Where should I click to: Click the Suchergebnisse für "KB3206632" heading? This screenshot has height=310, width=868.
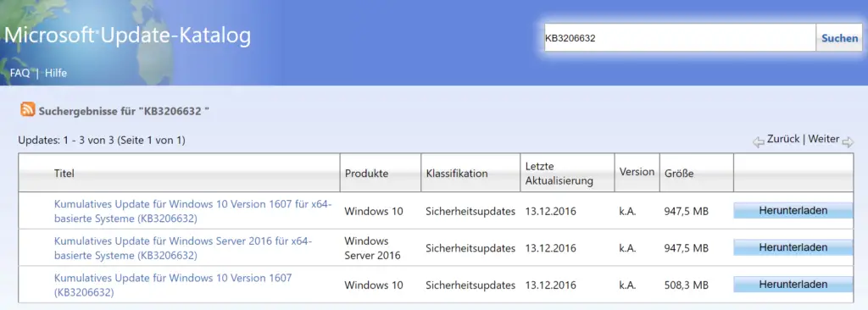(x=124, y=111)
